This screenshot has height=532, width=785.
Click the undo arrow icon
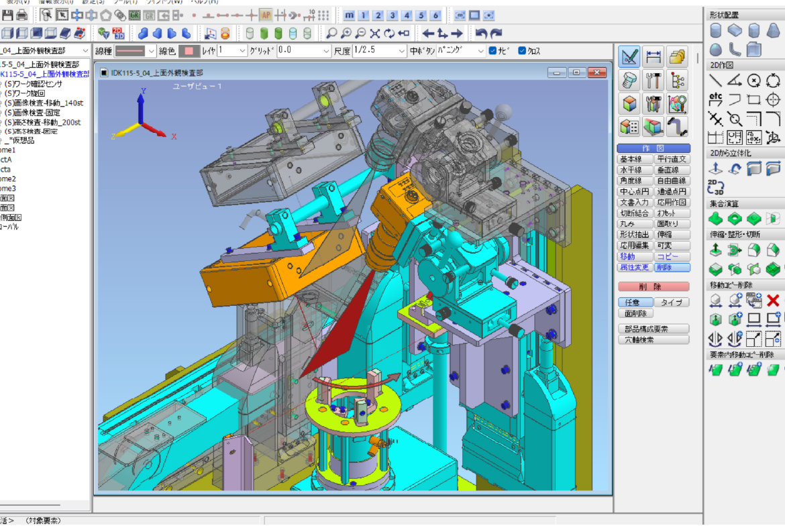pyautogui.click(x=481, y=33)
